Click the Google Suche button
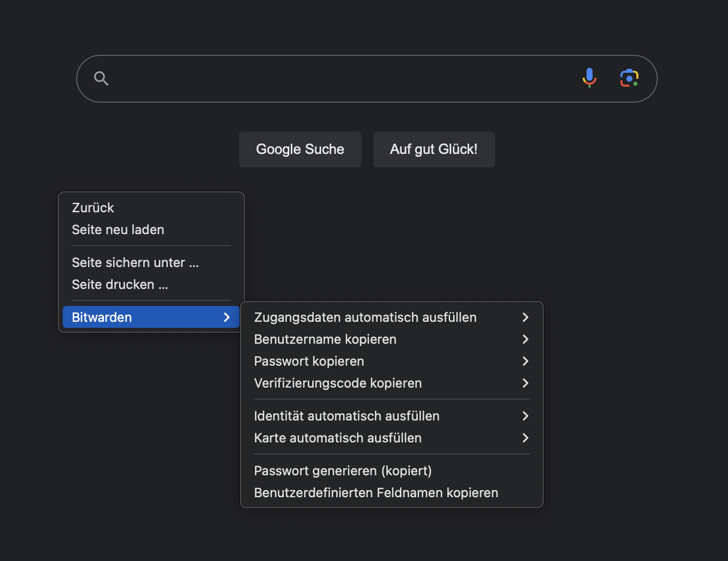728x561 pixels. 300,149
